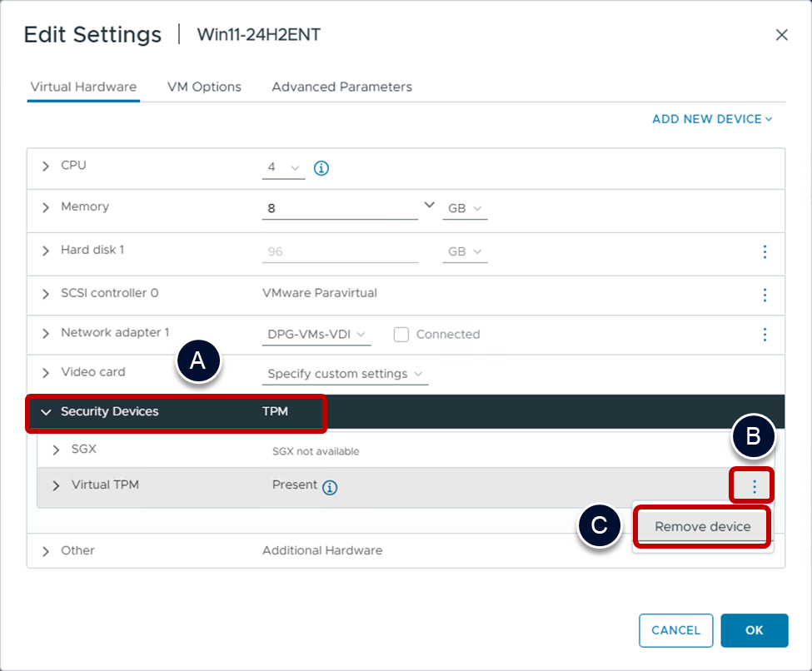This screenshot has width=812, height=671.
Task: Select Remove device from the menu
Action: [702, 526]
